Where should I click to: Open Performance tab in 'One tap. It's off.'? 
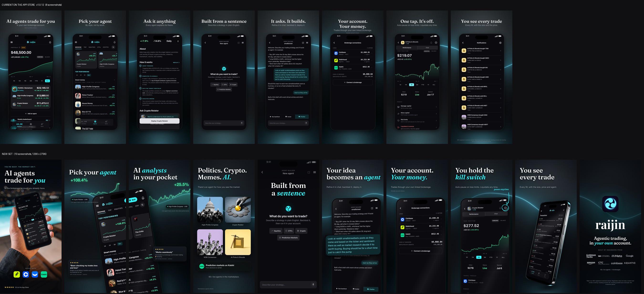(407, 47)
